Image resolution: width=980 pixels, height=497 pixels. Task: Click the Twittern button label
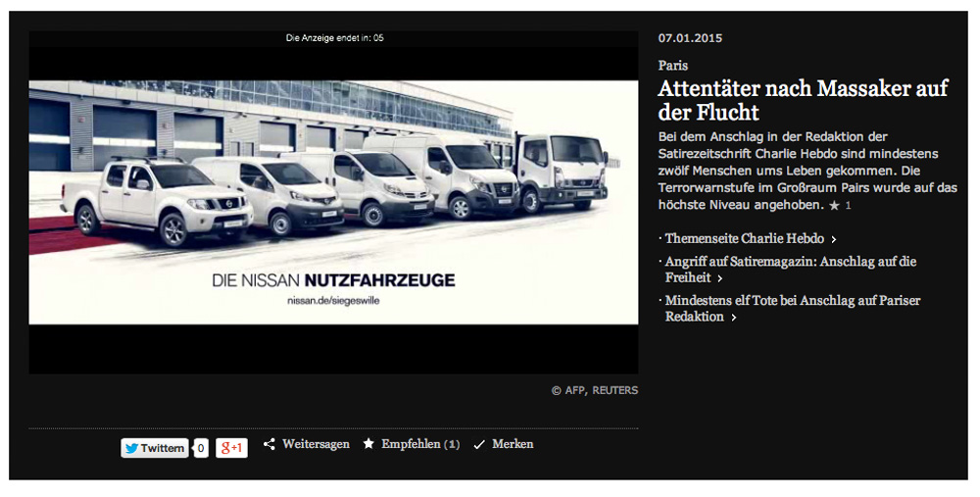click(x=162, y=448)
